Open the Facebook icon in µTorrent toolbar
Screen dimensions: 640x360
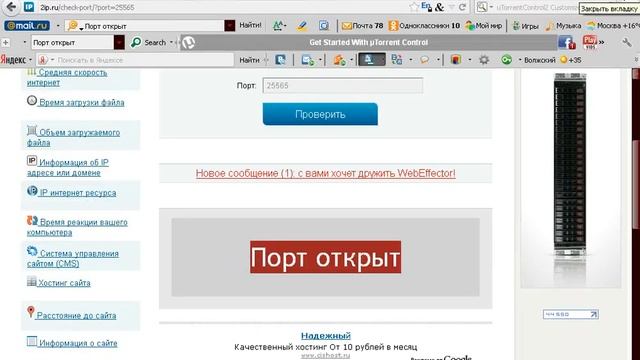point(566,42)
